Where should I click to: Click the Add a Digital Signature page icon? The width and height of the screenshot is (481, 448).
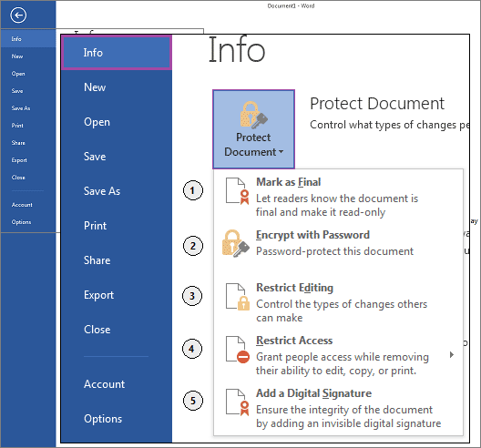coord(238,402)
